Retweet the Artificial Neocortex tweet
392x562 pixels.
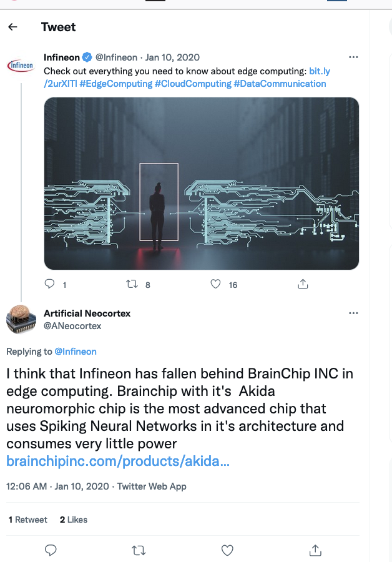139,550
